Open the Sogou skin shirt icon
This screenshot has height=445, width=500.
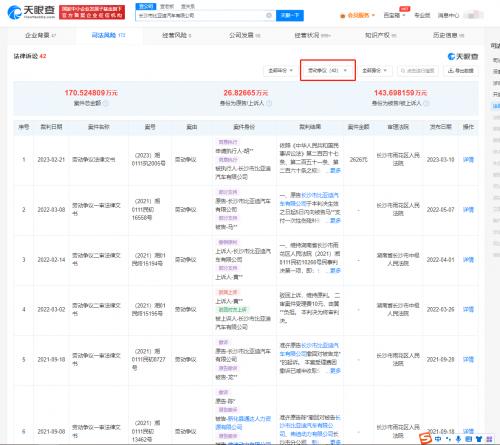click(479, 439)
